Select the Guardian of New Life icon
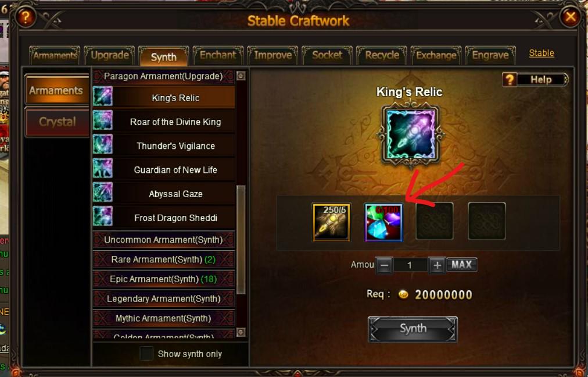This screenshot has width=588, height=377. [103, 169]
